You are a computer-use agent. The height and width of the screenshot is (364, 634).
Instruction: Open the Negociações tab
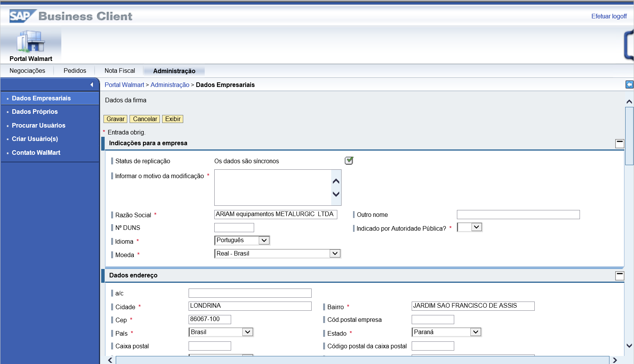tap(27, 71)
